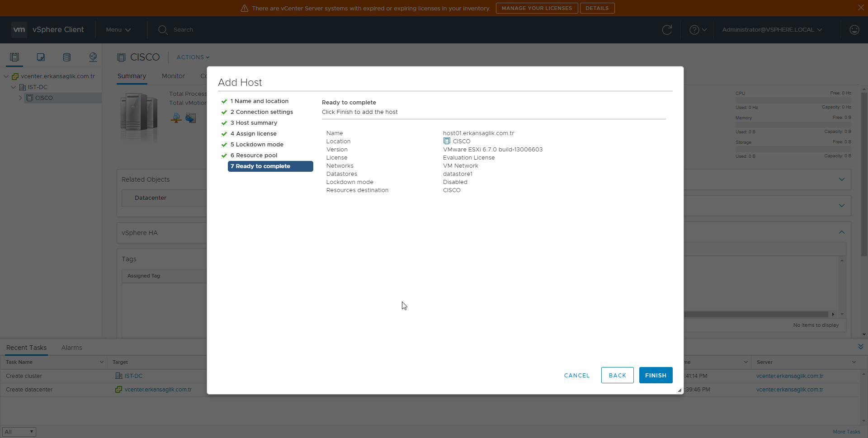Select CISCO cluster in inventory tree
This screenshot has width=868, height=438.
44,98
